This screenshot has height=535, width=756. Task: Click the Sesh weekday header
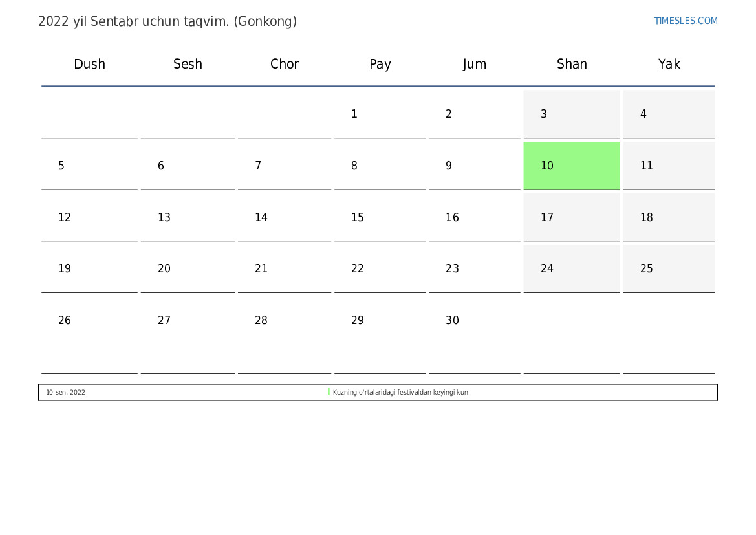click(x=188, y=64)
